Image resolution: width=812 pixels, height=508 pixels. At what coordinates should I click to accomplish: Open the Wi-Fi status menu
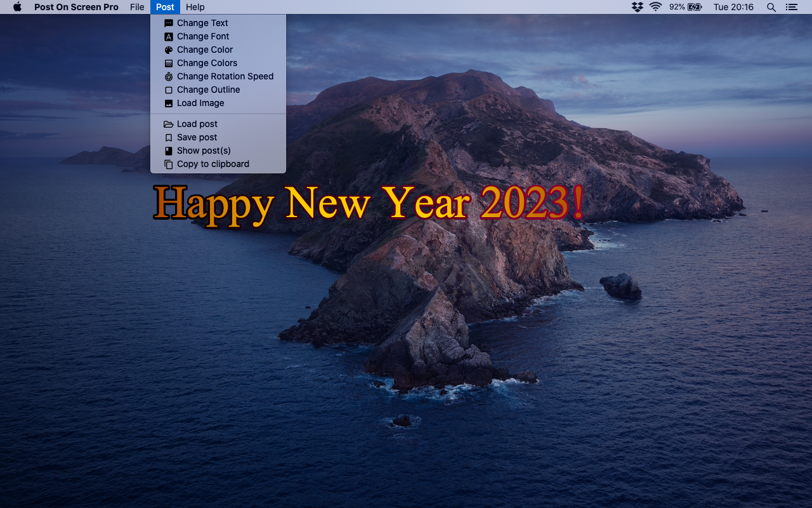coord(656,7)
